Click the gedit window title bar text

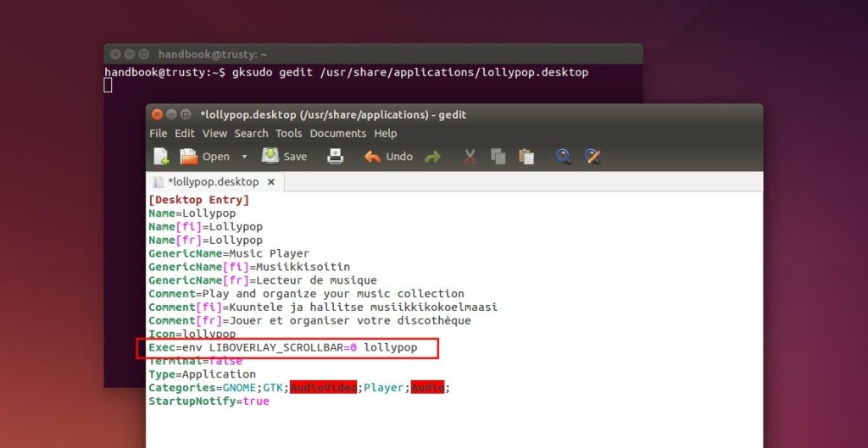coord(333,115)
